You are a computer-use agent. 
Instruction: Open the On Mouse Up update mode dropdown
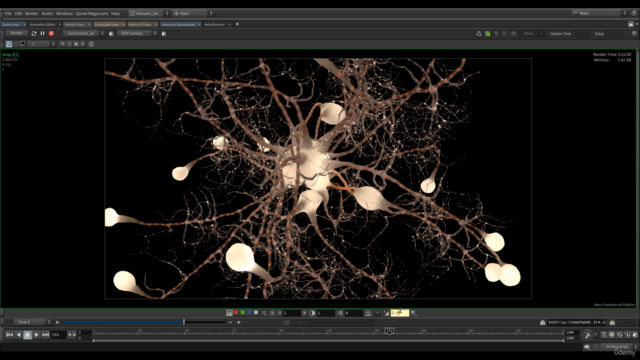coord(619,347)
